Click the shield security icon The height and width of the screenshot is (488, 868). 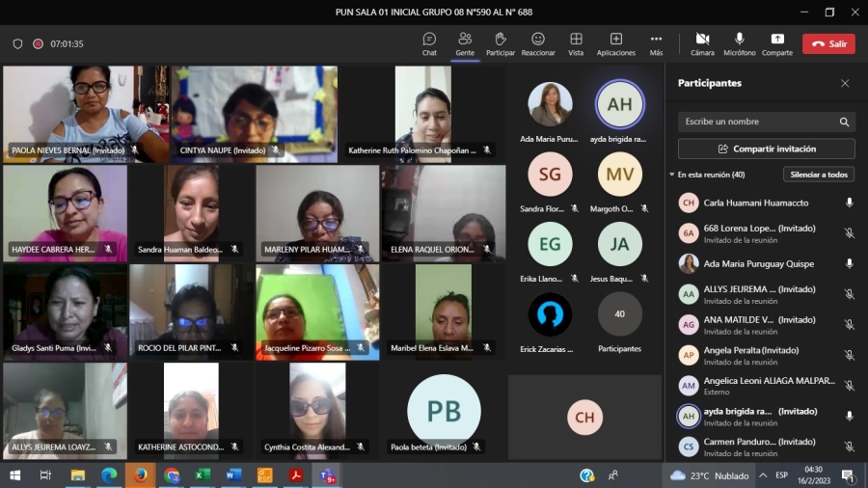pos(17,44)
